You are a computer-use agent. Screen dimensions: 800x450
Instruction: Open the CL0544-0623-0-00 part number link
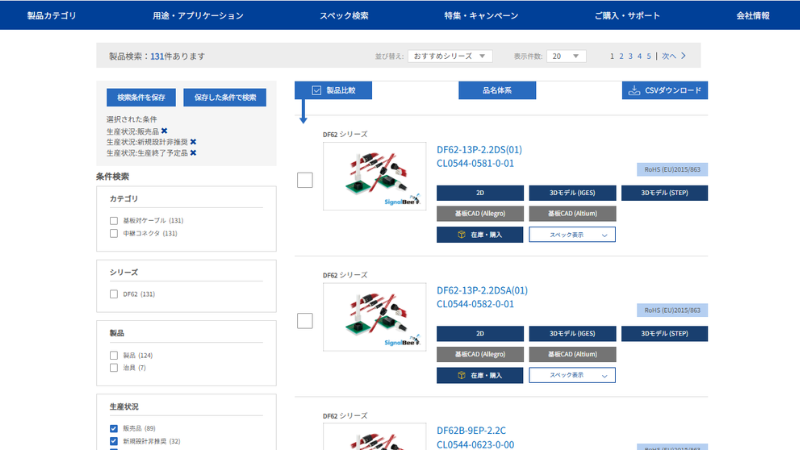coord(475,444)
